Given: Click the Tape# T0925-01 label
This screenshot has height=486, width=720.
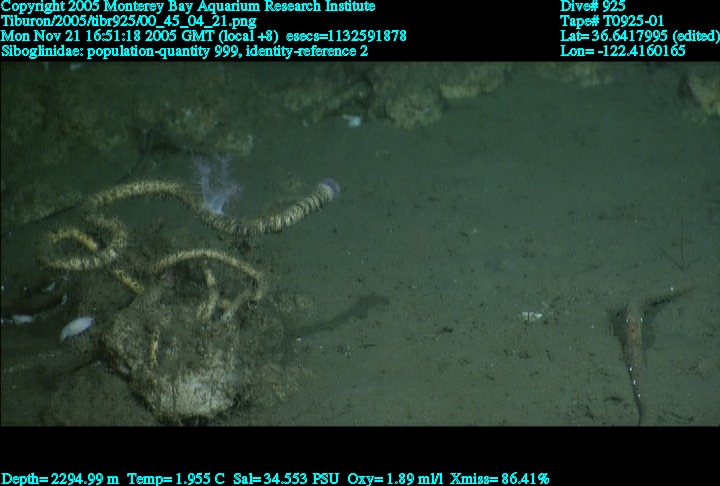Looking at the screenshot, I should (612, 21).
